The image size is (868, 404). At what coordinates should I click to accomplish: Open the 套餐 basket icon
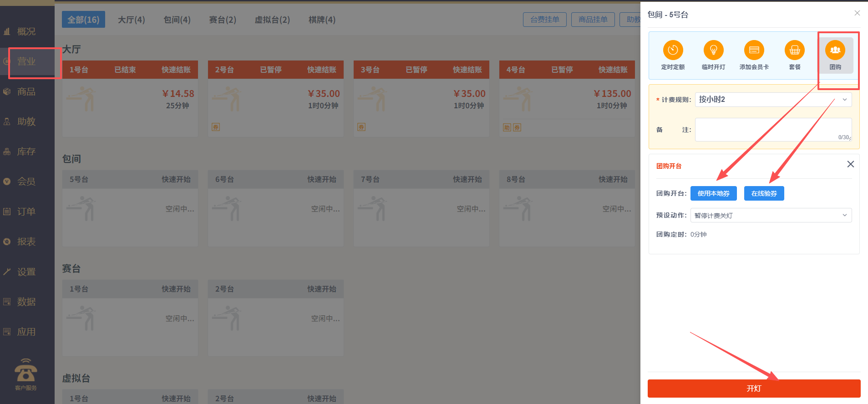[x=794, y=50]
